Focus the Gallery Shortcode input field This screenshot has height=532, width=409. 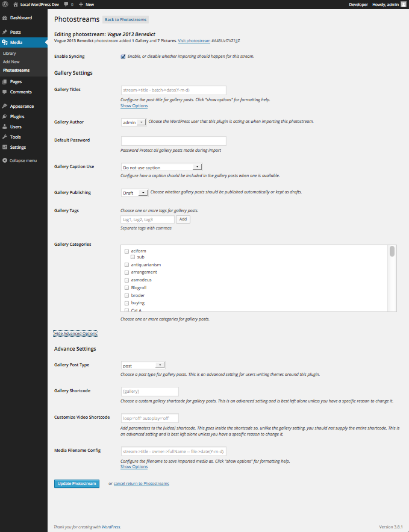pyautogui.click(x=150, y=392)
